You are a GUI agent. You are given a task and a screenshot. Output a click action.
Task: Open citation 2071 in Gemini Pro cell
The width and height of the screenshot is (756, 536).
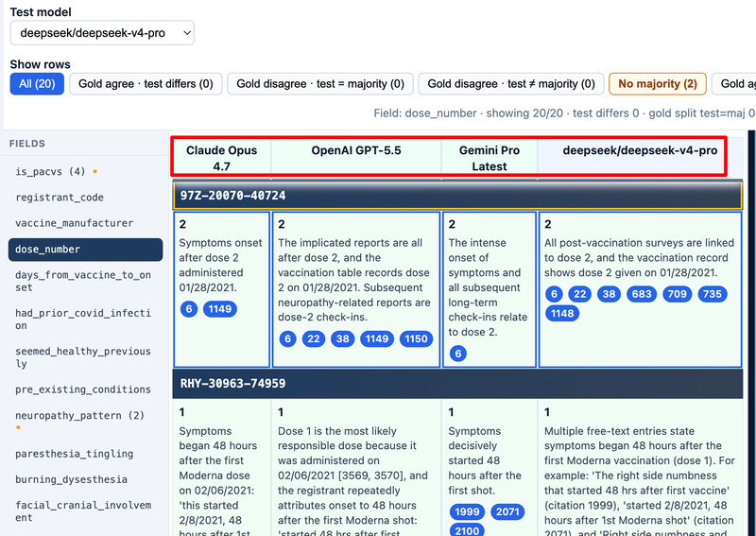point(507,511)
